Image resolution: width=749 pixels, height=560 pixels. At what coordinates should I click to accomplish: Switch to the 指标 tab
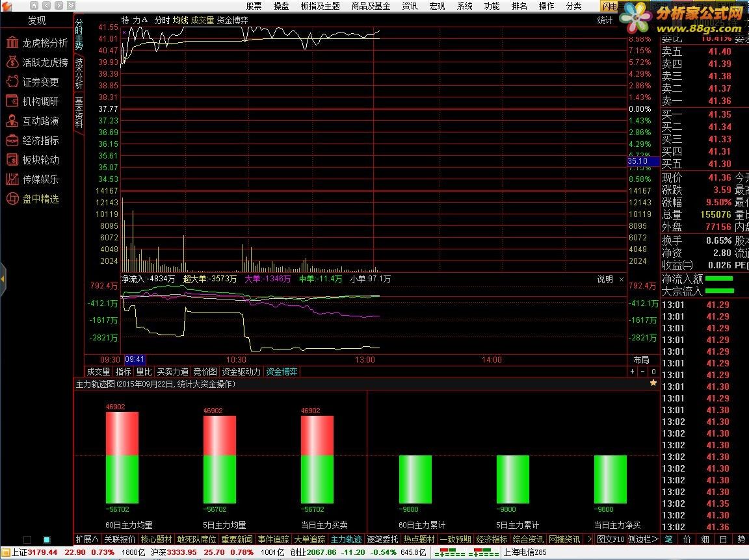click(x=124, y=372)
